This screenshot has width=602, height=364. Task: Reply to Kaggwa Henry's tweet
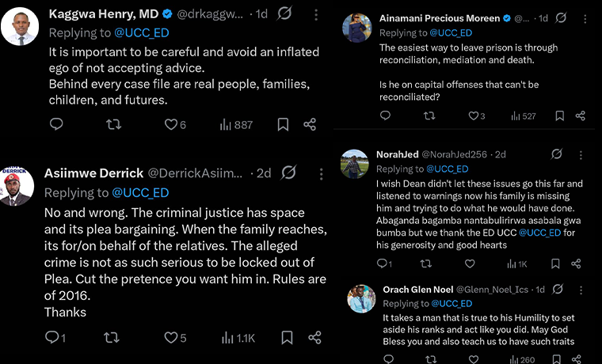click(56, 124)
